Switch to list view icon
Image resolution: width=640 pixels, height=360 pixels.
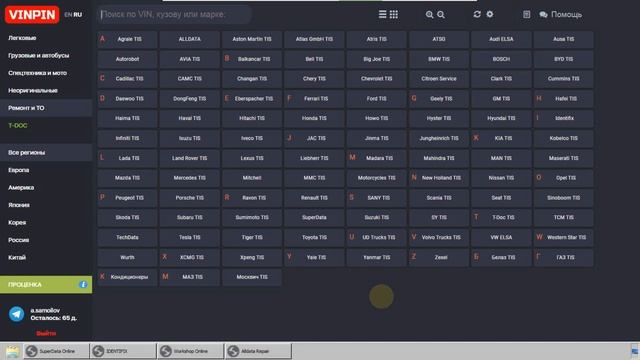pos(382,15)
